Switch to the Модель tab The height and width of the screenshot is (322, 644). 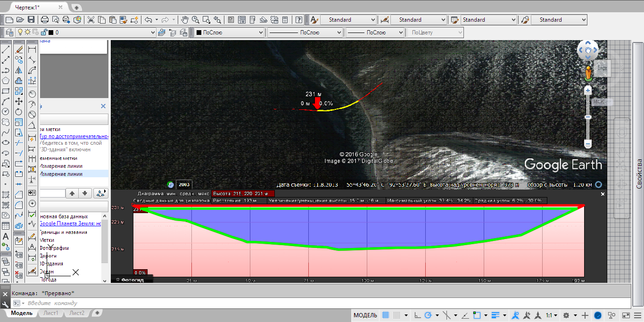22,313
